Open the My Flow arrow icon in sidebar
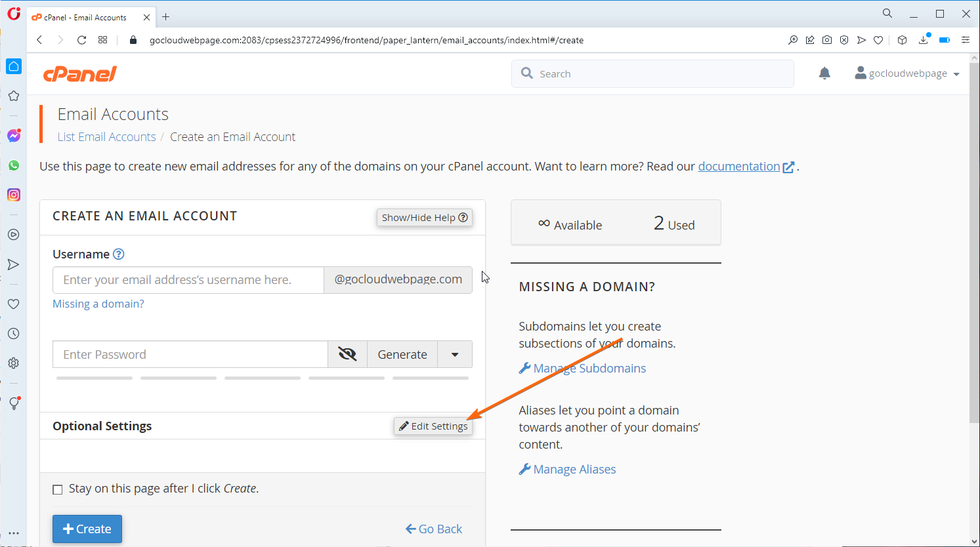Viewport: 980px width, 547px height. pos(14,264)
